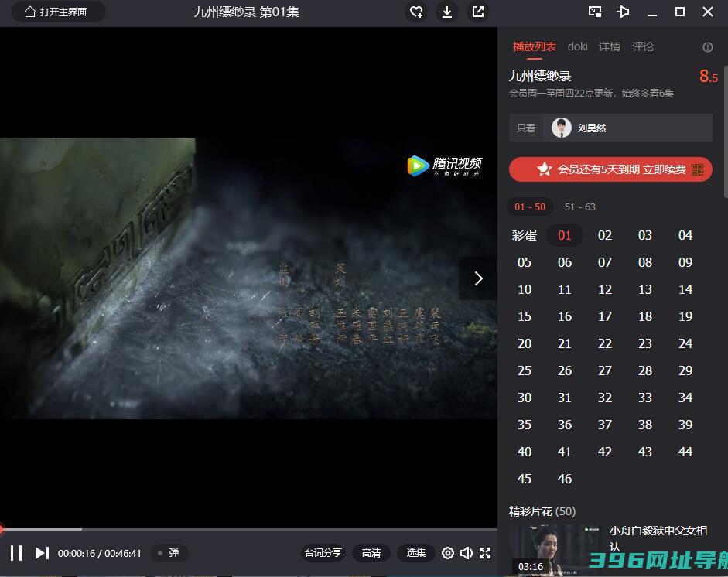
Task: Toggle the danmaku bullet comments switch
Action: [x=169, y=553]
